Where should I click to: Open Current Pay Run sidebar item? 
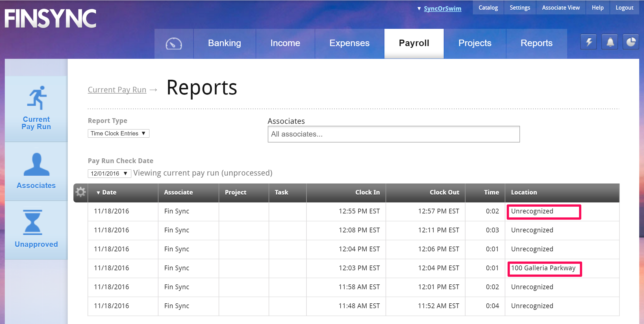click(36, 109)
